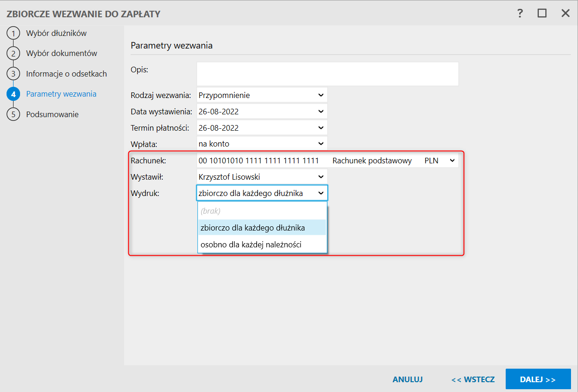Collapse the Wydruk dropdown arrow
Viewport: 578px width, 392px height.
click(320, 193)
